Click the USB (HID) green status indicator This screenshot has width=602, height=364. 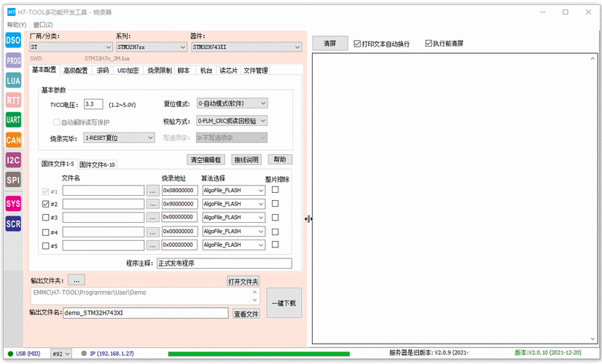[10, 354]
